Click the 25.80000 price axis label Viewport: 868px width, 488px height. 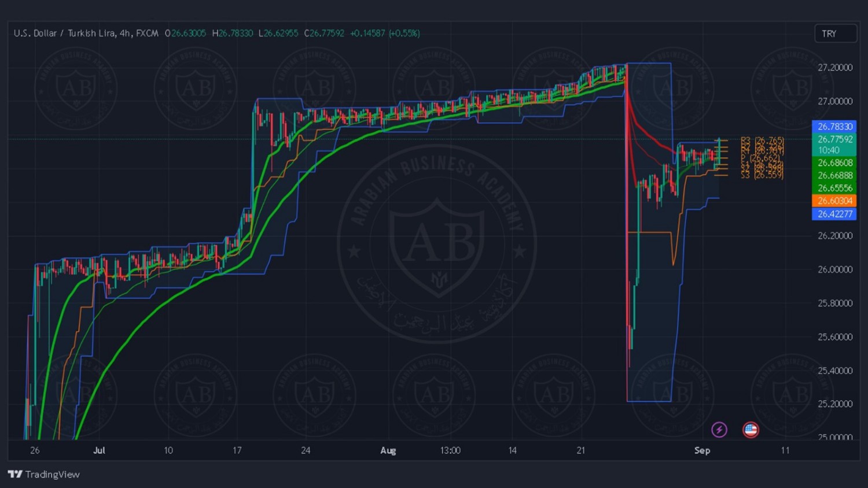835,303
